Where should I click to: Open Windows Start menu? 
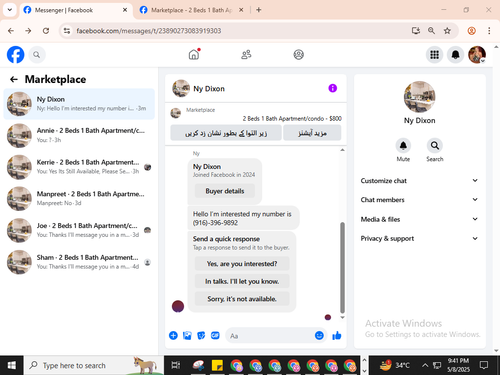point(11,365)
